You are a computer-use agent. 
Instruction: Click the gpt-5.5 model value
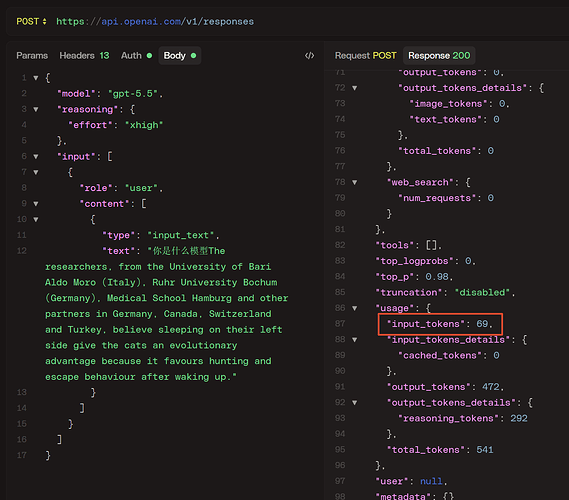click(134, 94)
